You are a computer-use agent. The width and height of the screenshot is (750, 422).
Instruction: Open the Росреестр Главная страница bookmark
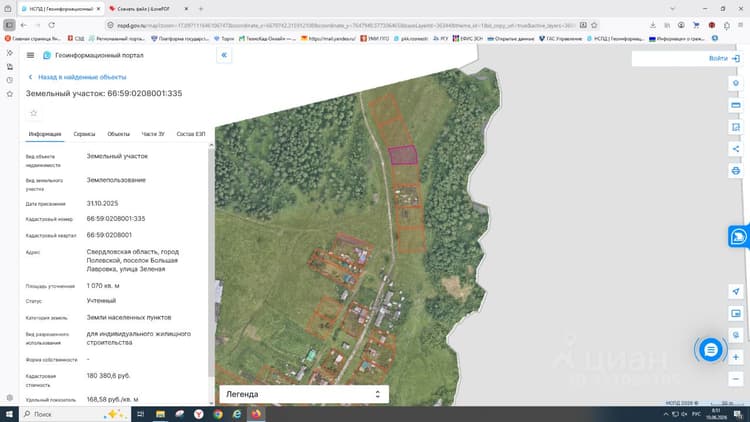pos(33,38)
